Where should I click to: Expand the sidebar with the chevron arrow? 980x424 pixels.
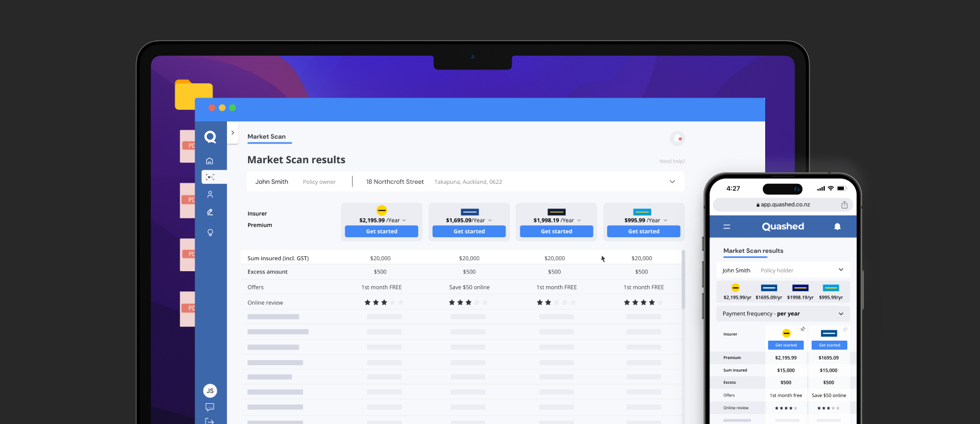click(233, 133)
